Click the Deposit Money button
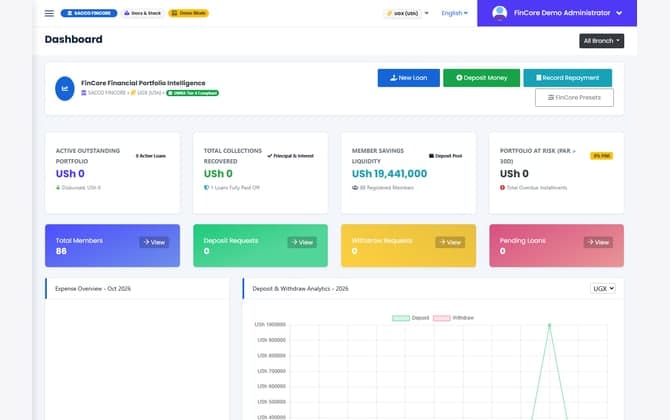This screenshot has width=670, height=420. (x=482, y=78)
